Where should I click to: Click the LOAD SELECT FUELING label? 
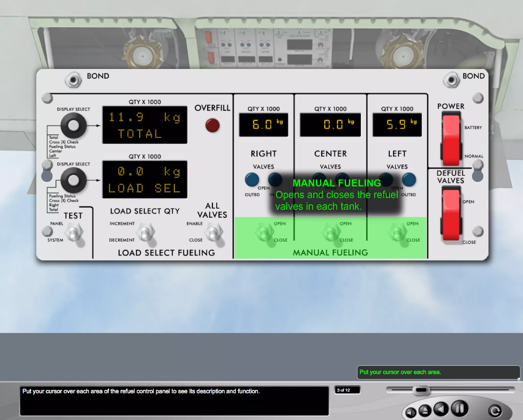(x=167, y=253)
